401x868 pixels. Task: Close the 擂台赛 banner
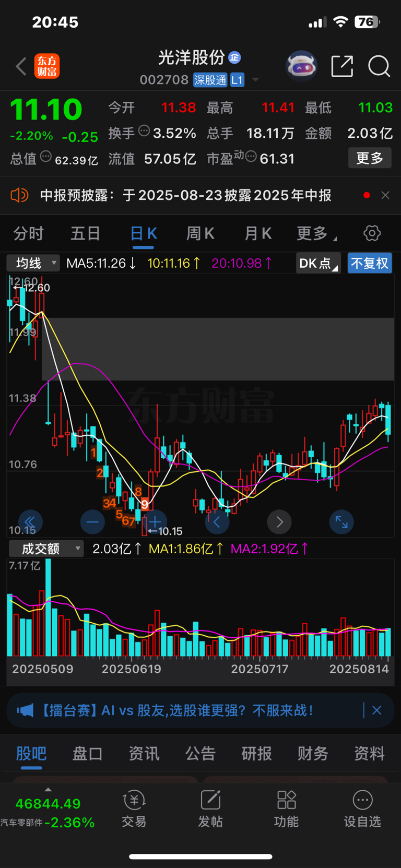(x=376, y=710)
